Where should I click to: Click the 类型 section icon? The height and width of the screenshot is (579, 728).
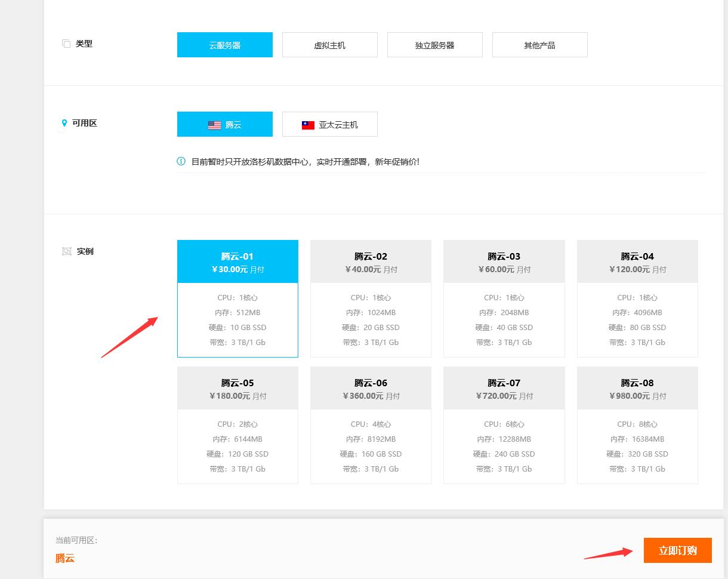pos(66,44)
